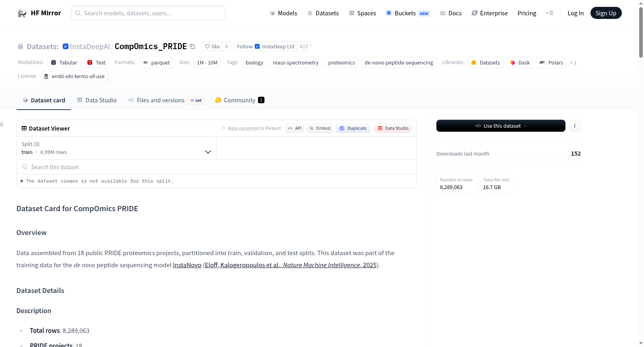Click the 1M - 10M size tag
Viewport: 644px width, 347px height.
(x=207, y=62)
